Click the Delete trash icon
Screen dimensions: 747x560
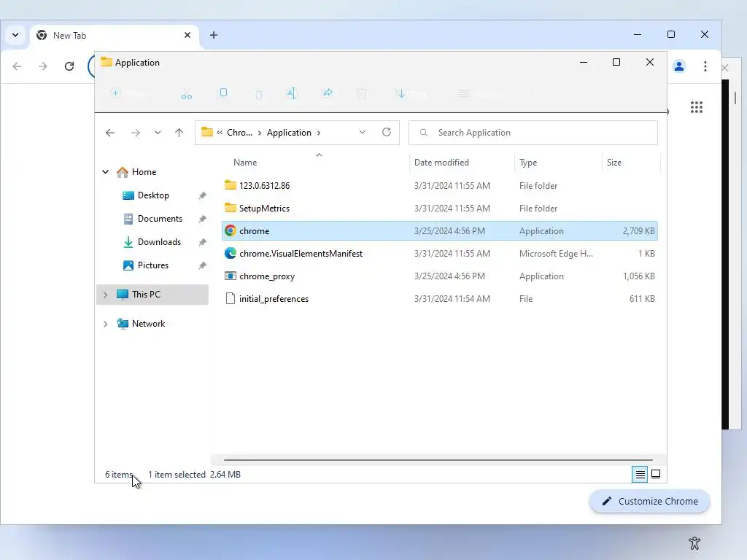click(362, 94)
